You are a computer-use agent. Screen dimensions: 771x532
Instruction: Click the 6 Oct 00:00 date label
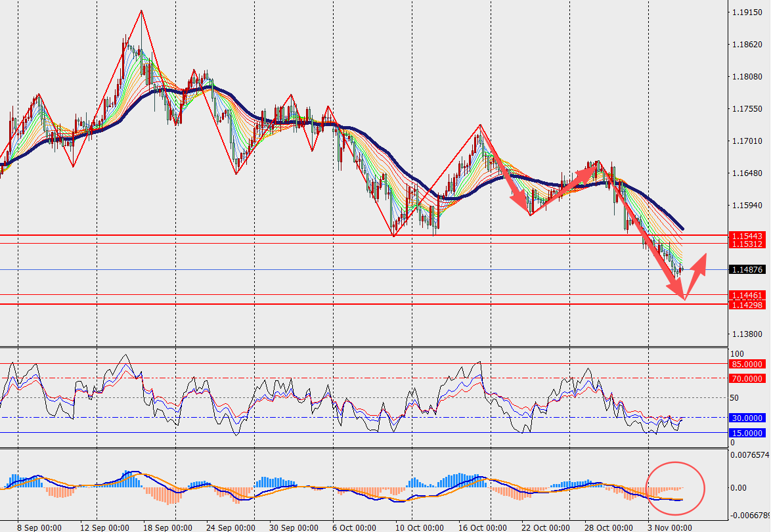coord(355,527)
